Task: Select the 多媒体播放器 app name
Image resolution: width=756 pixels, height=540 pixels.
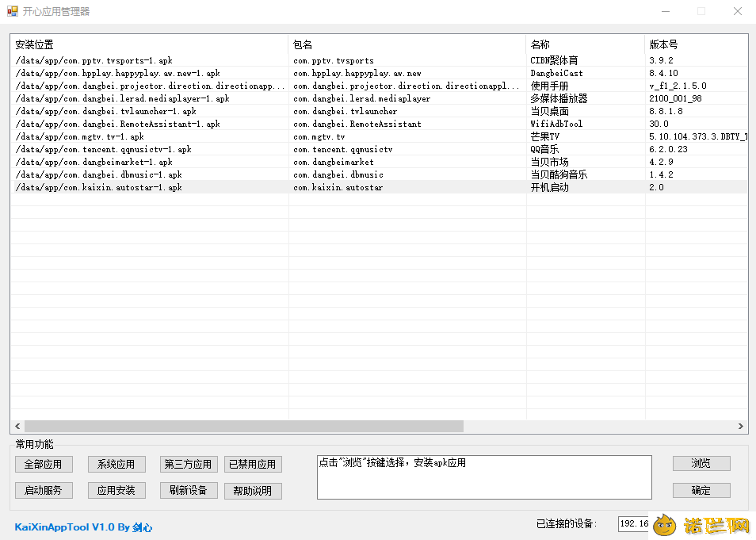Action: 559,98
